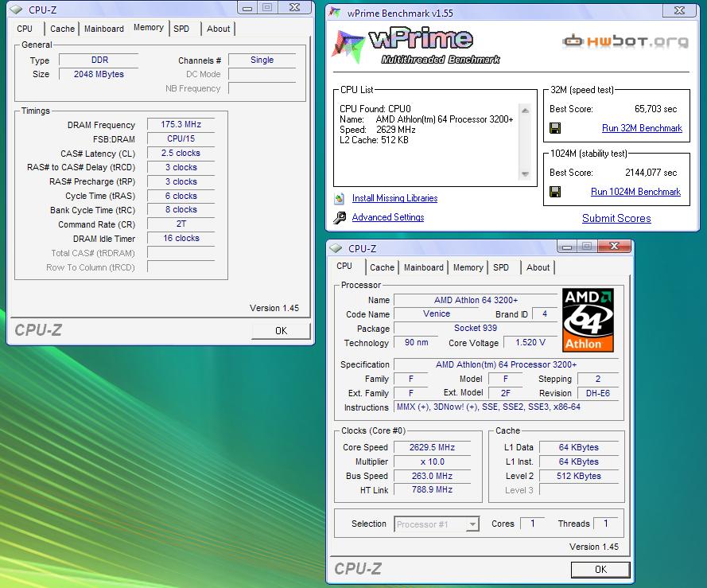Click the AMD Athlon 64 logo image

pyautogui.click(x=588, y=321)
